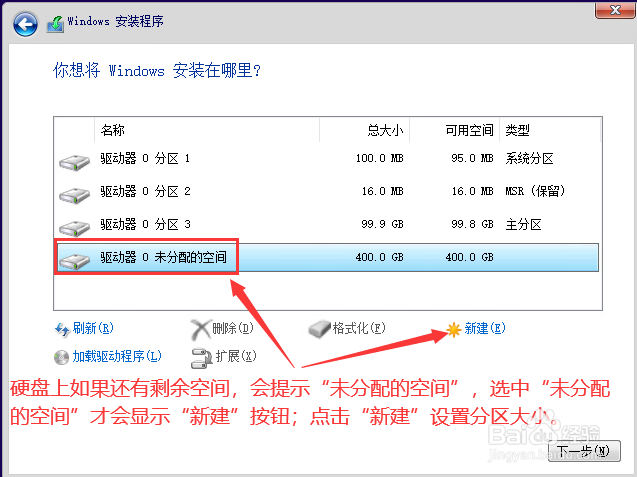Sort by the 可用空间 column header
The height and width of the screenshot is (477, 637).
(x=454, y=130)
